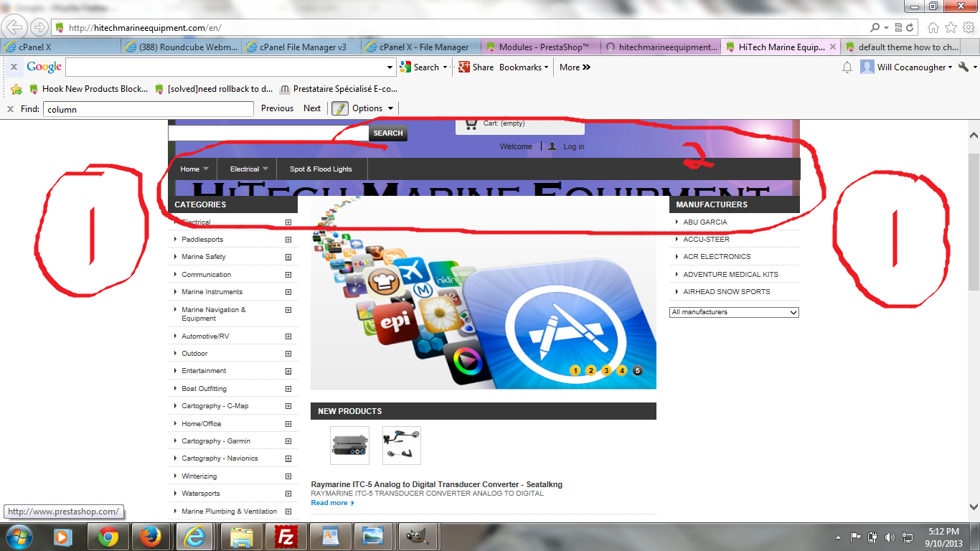Click the Windows Start button

18,536
